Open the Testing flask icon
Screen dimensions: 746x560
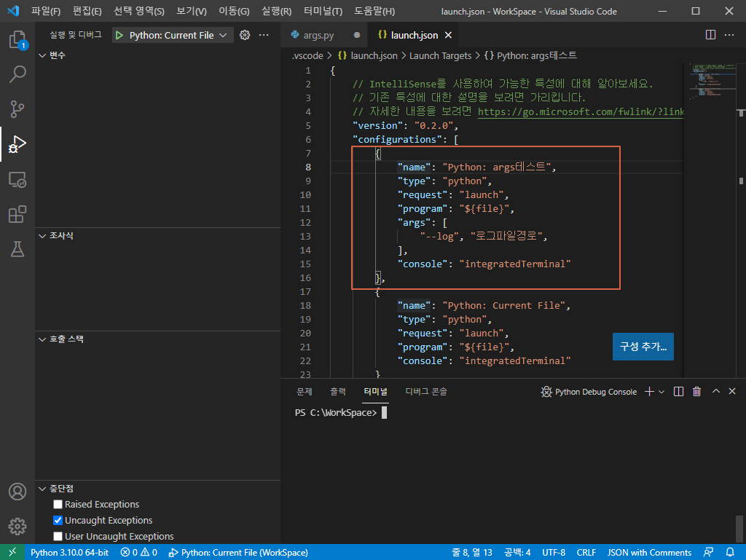(x=17, y=249)
